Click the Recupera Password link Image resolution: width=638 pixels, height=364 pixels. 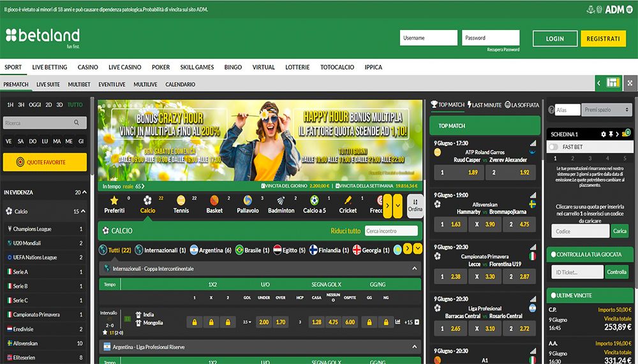[x=503, y=50]
